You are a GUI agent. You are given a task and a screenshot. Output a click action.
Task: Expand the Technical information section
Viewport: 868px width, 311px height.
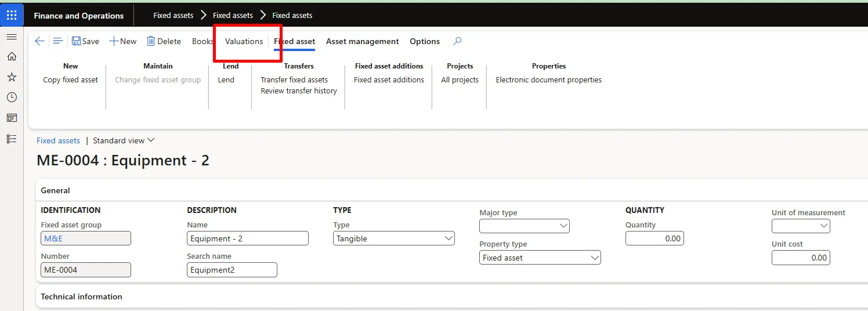tap(453, 296)
